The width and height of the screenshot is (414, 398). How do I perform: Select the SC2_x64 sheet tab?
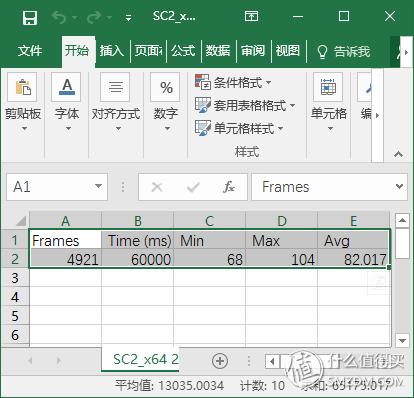coord(140,359)
